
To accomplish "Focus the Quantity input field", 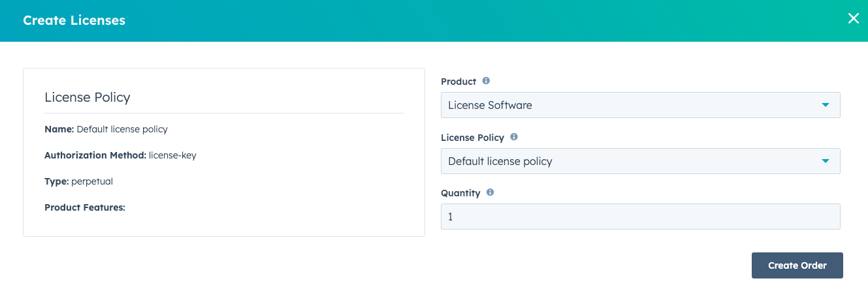I will click(x=640, y=217).
